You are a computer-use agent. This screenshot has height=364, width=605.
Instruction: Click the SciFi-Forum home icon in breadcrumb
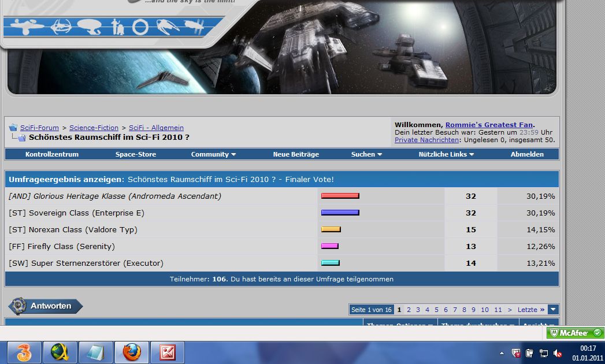(x=13, y=128)
